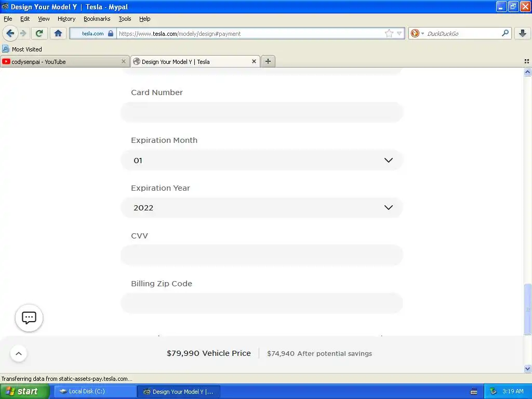Image resolution: width=532 pixels, height=399 pixels.
Task: Open the URL history dropdown arrow
Action: [400, 33]
